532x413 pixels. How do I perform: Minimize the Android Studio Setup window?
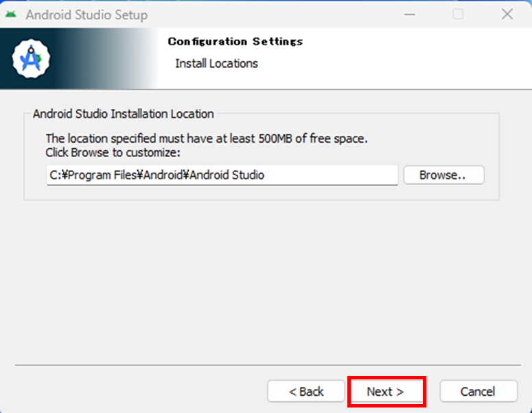(409, 14)
